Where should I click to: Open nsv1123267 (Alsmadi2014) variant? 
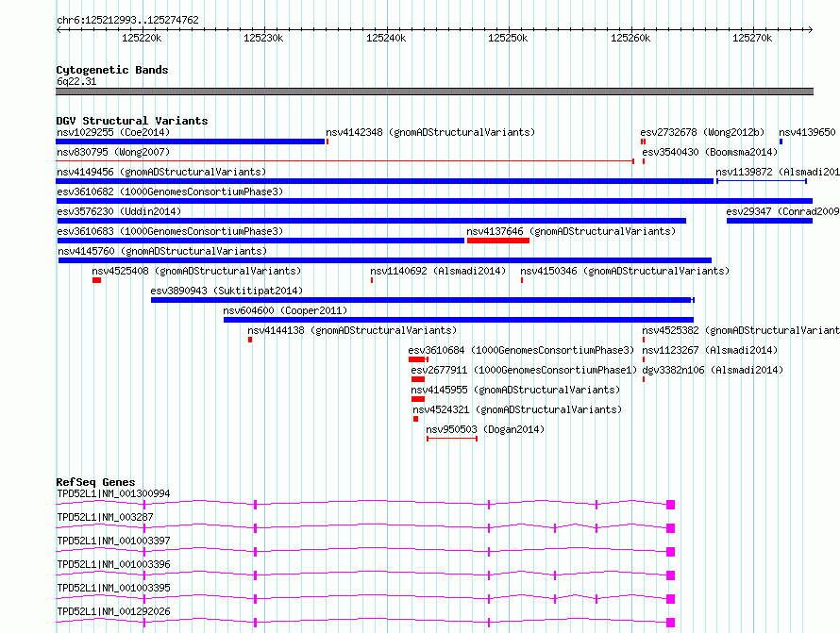(710, 350)
